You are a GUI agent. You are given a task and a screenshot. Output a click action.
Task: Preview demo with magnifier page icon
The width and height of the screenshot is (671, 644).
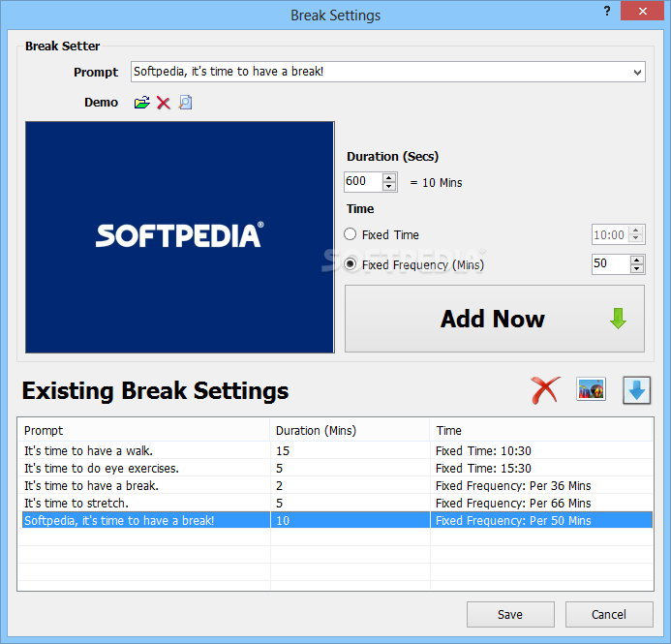point(185,103)
